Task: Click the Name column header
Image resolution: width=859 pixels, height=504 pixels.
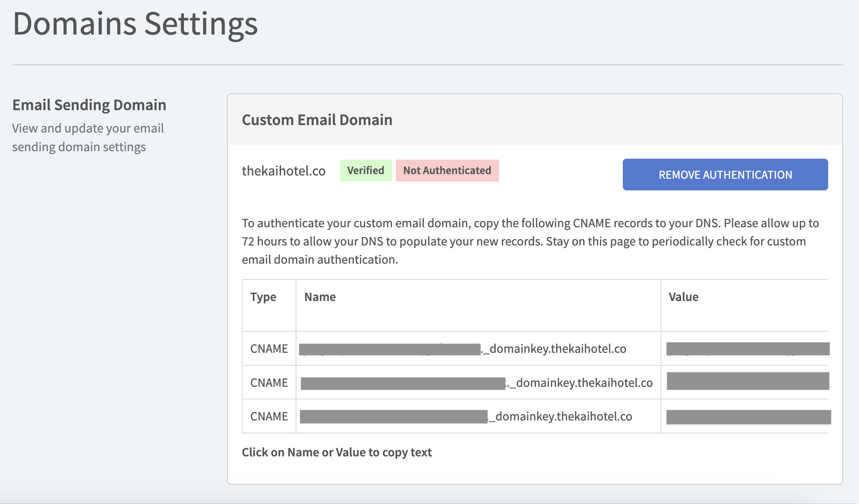Action: (320, 297)
